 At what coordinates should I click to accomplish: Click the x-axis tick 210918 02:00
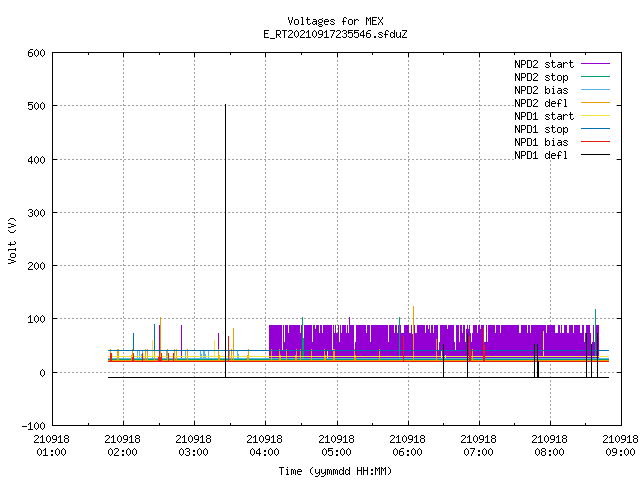(x=122, y=446)
